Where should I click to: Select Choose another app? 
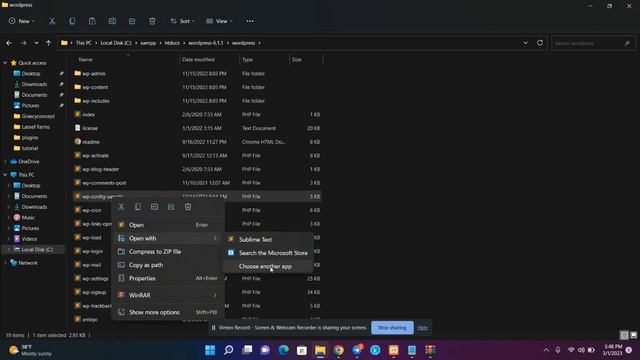pos(269,267)
